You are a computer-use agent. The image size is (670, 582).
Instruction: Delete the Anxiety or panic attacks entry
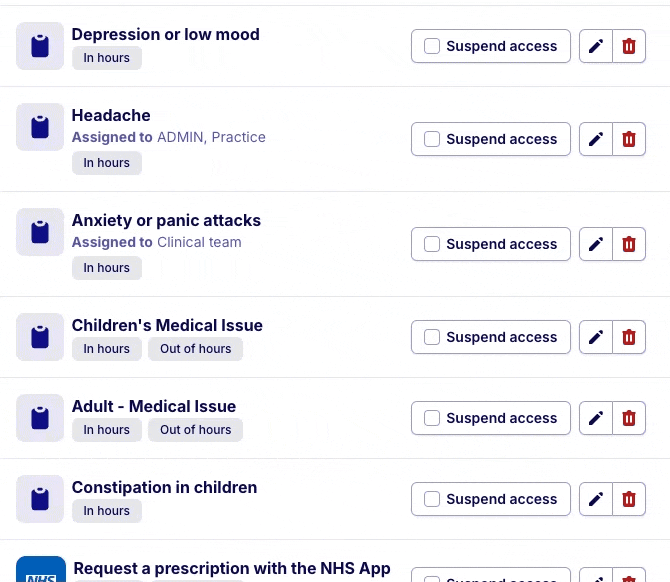[629, 244]
